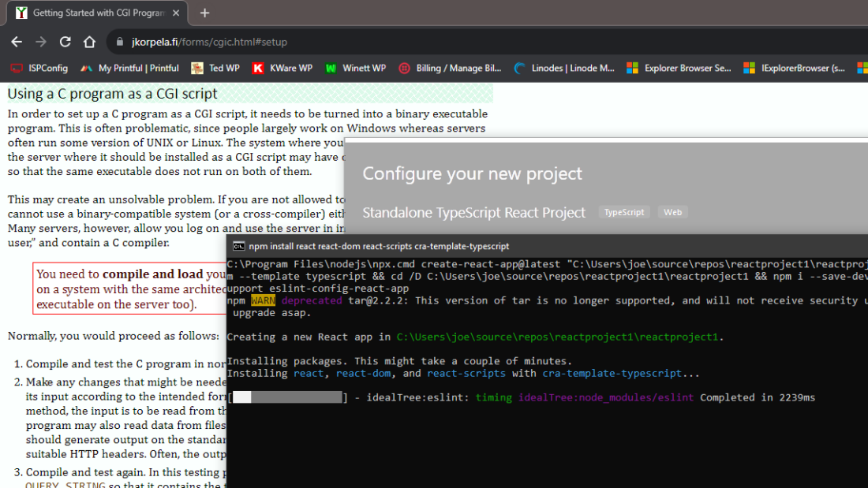Click the Billing bookmark favicon
The height and width of the screenshot is (488, 868).
(405, 68)
